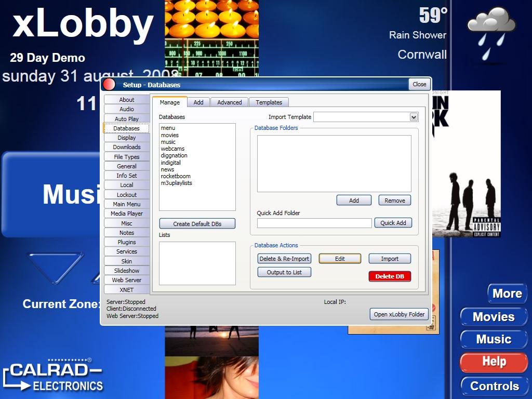This screenshot has height=399, width=532.
Task: Open the Misc settings section
Action: [127, 223]
